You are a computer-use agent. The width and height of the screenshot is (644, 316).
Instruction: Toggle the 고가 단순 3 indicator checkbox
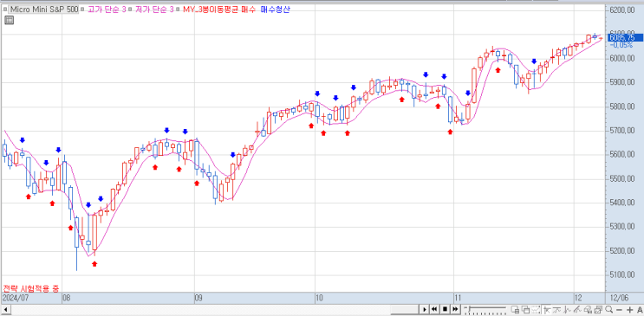(83, 9)
